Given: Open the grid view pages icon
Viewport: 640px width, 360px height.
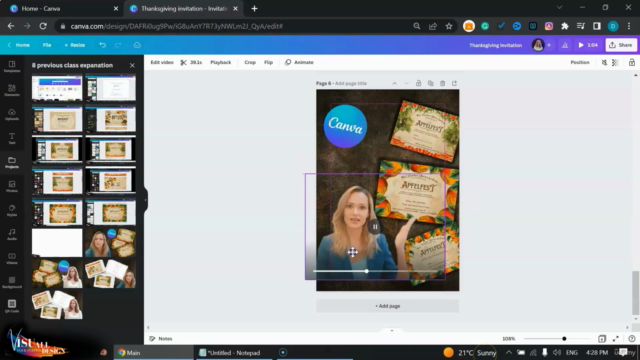Looking at the screenshot, I should pos(602,339).
